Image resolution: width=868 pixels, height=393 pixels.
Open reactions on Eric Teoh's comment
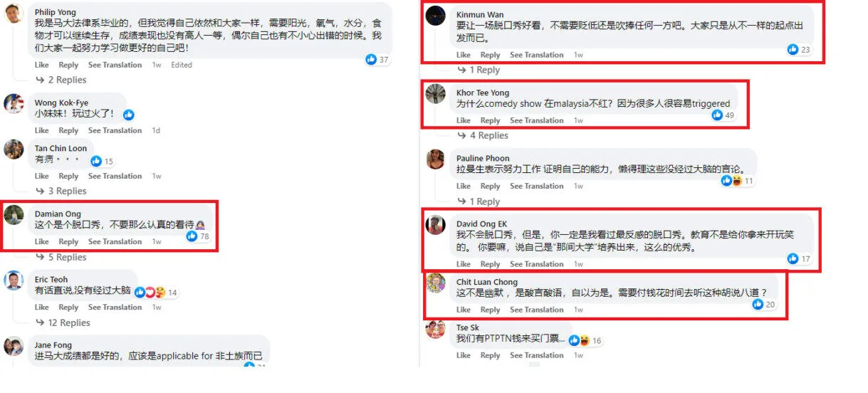pyautogui.click(x=150, y=292)
